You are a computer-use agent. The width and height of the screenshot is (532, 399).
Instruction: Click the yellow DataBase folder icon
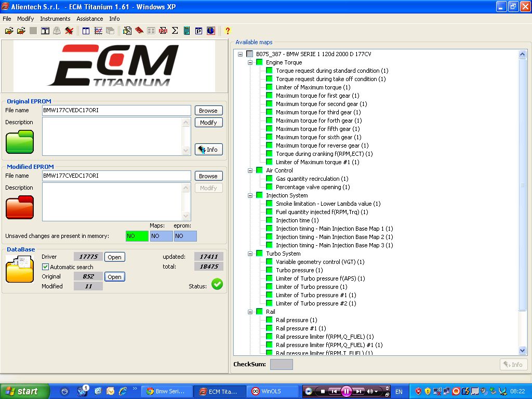[20, 269]
